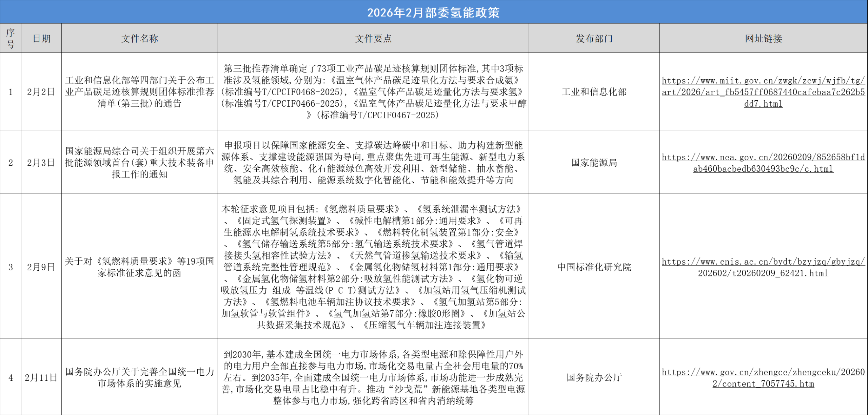Viewport: 868px width, 415px height.
Task: Click the serial number 2 cell
Action: coord(11,163)
